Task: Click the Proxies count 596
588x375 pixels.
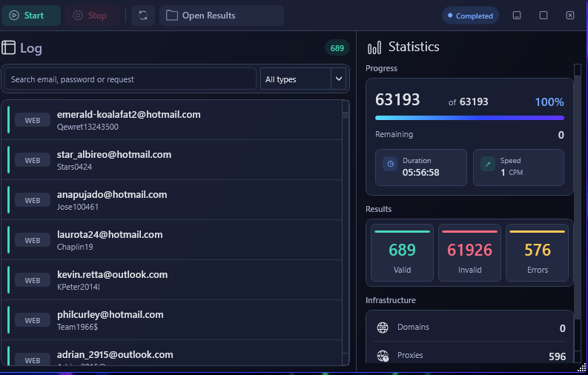Action: pos(558,356)
